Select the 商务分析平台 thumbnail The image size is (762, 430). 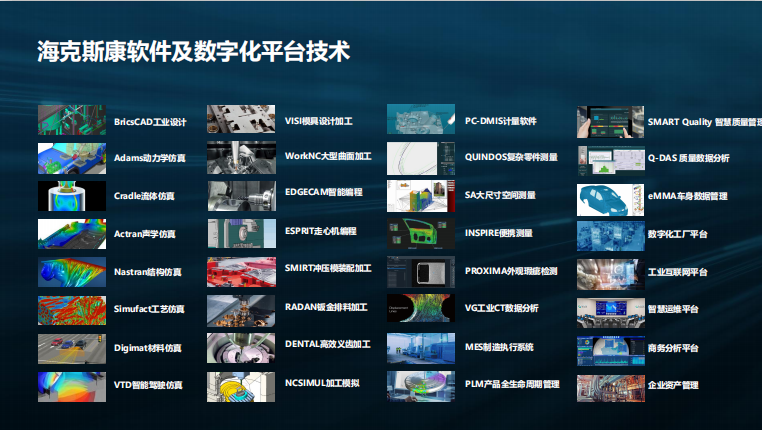pyautogui.click(x=611, y=351)
